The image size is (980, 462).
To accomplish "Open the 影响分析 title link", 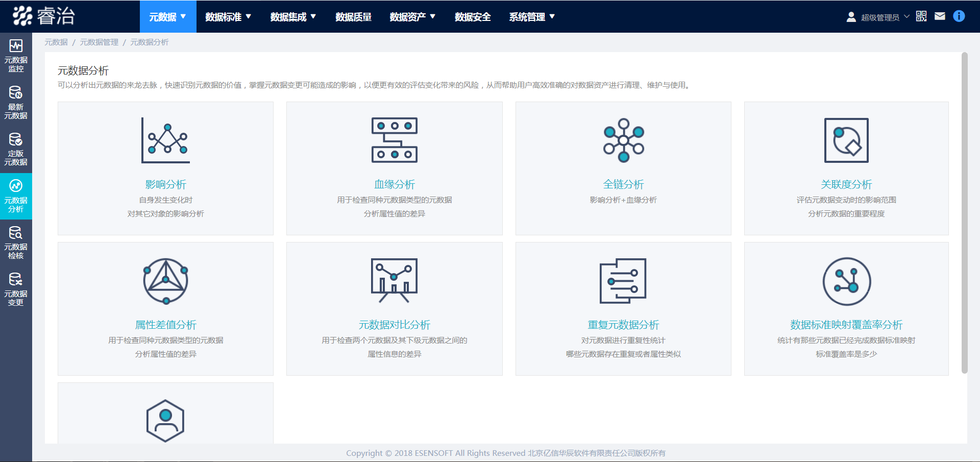I will (165, 184).
